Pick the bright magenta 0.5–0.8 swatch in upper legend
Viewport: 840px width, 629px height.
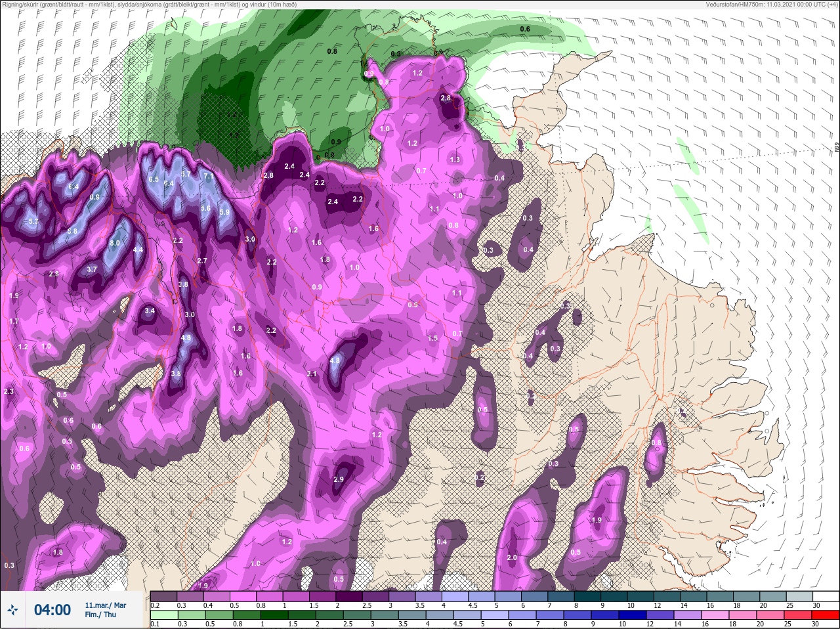tap(244, 596)
